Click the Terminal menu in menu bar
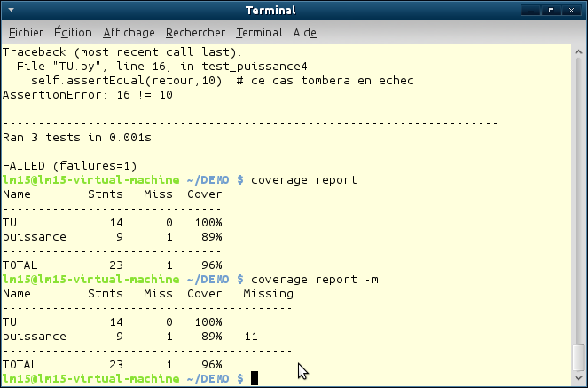 pyautogui.click(x=259, y=33)
